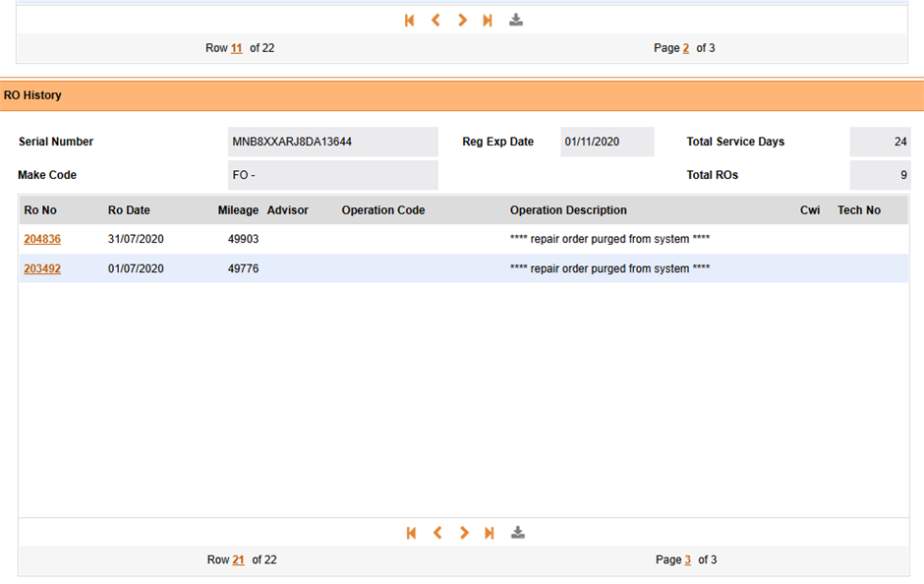
Task: Click previous page arrow in RO History pager
Action: [x=437, y=533]
